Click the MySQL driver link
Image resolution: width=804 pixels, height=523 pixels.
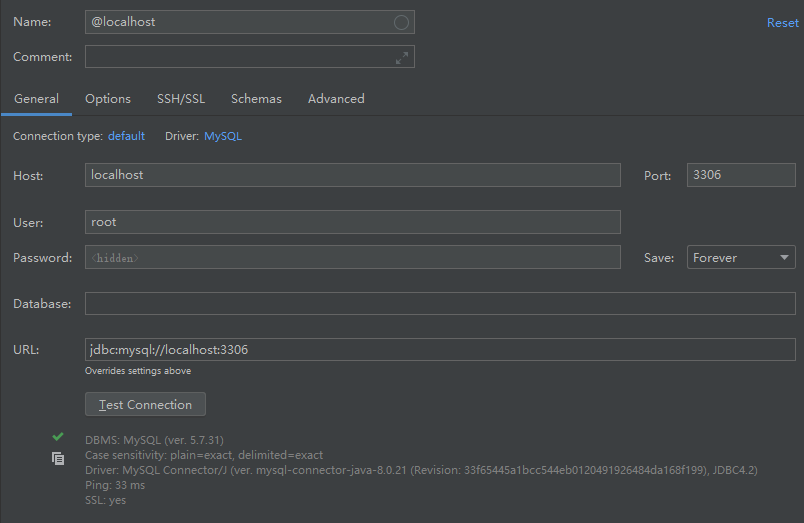click(223, 136)
